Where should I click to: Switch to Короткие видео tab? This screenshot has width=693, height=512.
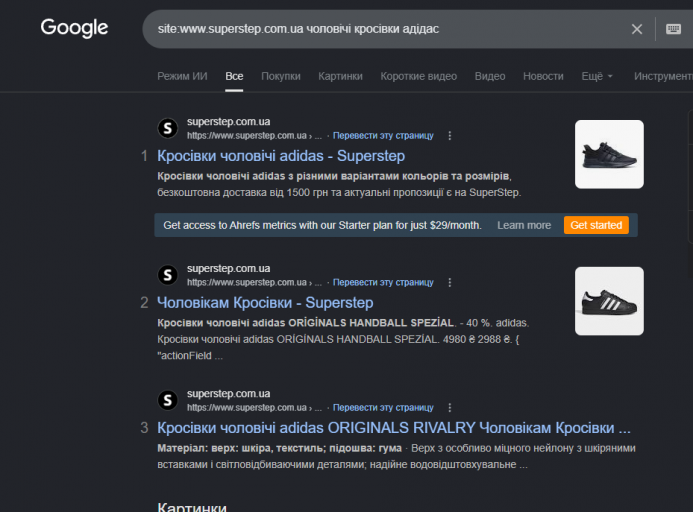[x=419, y=76]
